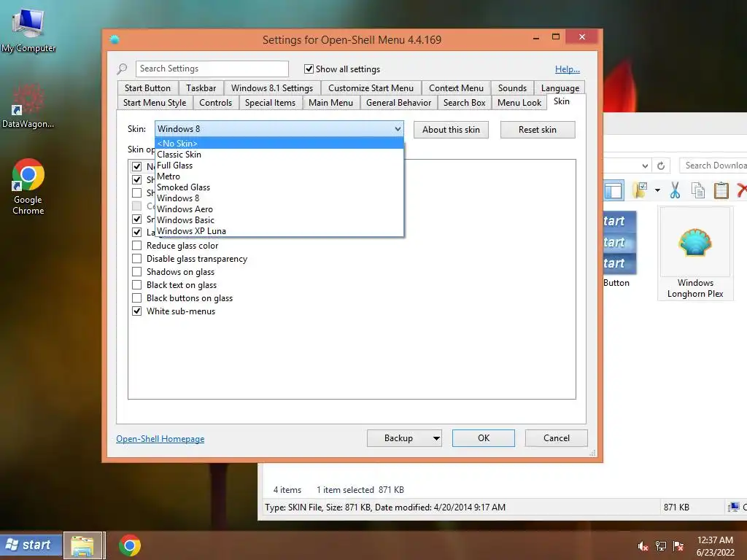Enable Reduce glass color
747x560 pixels.
pos(136,246)
